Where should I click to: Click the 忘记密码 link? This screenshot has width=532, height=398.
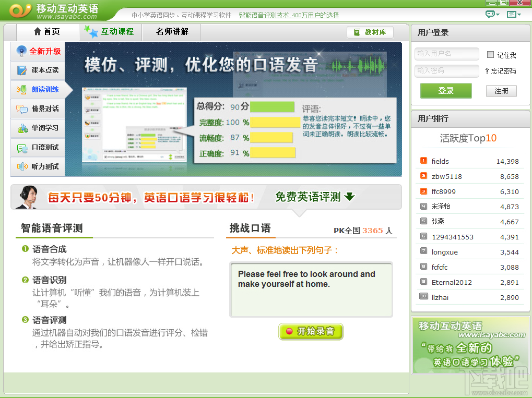coord(501,71)
